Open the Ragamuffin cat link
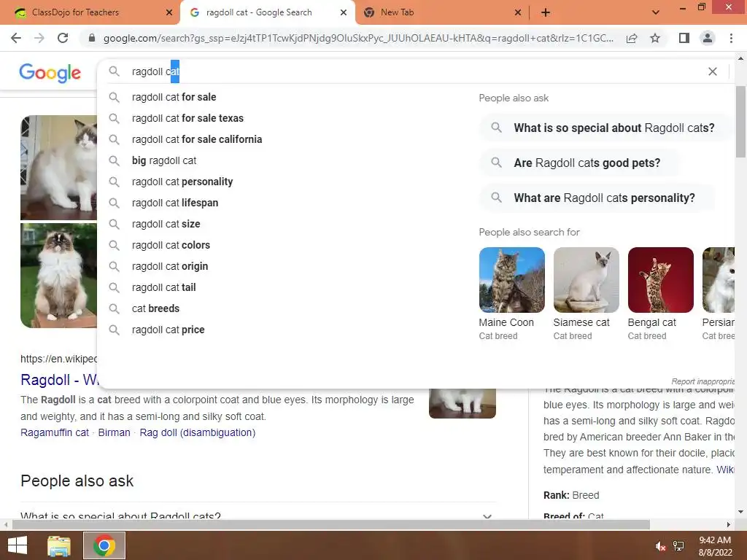 click(x=55, y=433)
